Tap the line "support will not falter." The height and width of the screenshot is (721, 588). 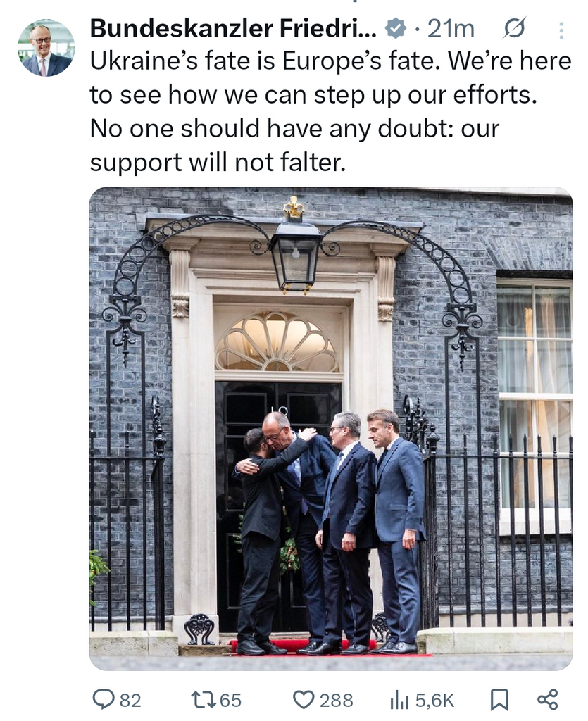(218, 163)
